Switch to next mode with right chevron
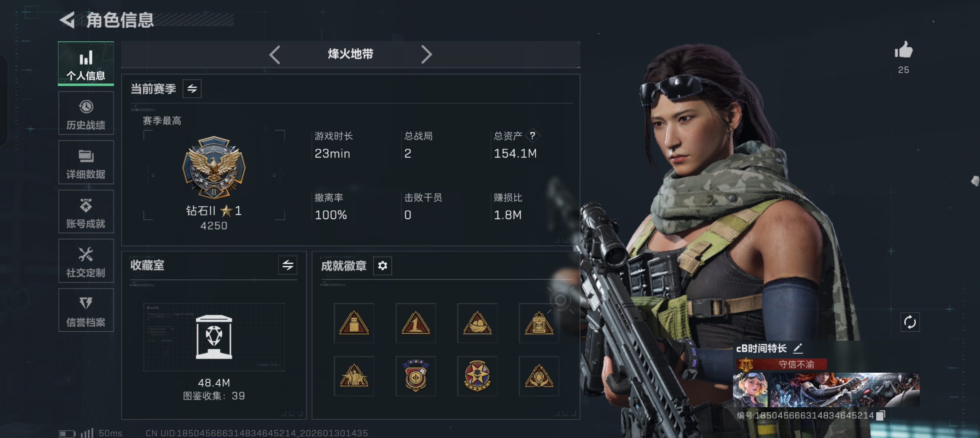This screenshot has height=438, width=980. point(426,55)
